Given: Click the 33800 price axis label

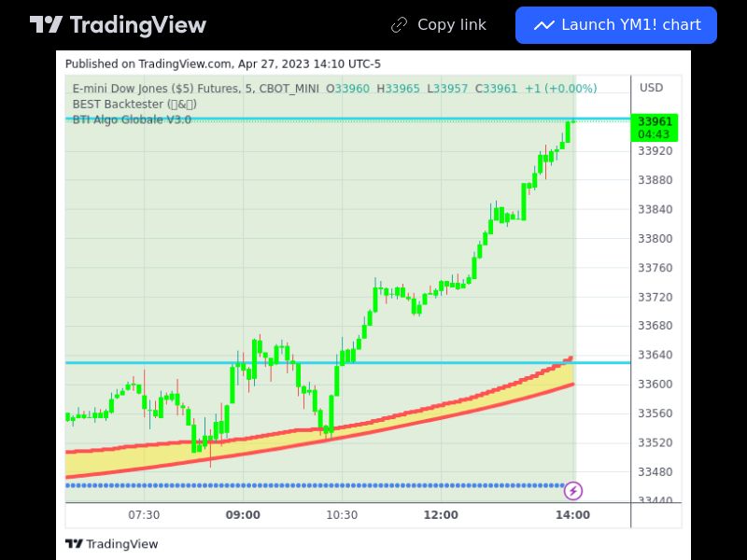Looking at the screenshot, I should tap(655, 239).
